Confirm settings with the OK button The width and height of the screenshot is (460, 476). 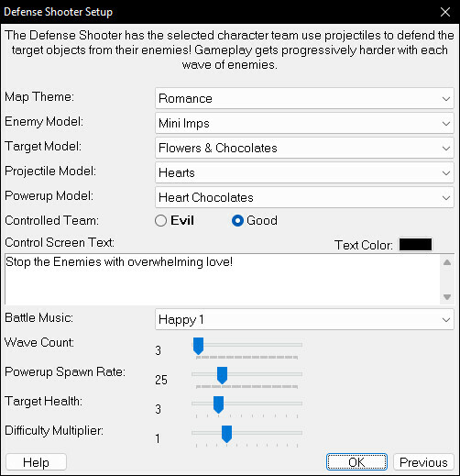click(356, 462)
